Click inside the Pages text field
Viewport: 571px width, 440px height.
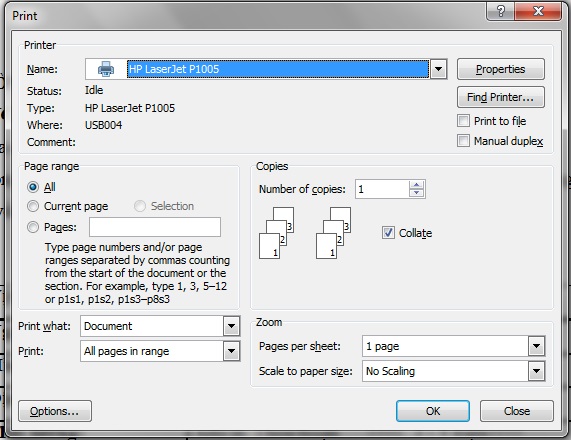click(155, 227)
